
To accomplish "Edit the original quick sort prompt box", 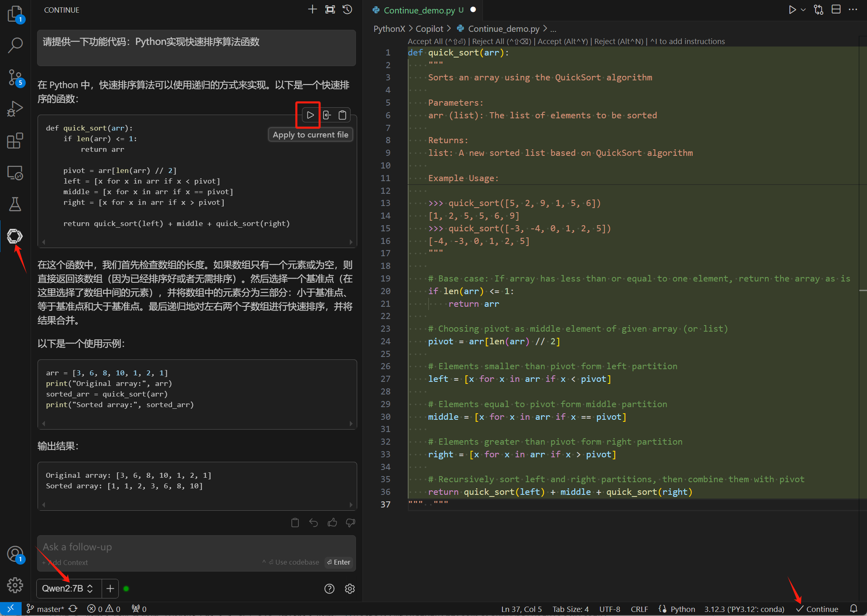I will [x=196, y=48].
